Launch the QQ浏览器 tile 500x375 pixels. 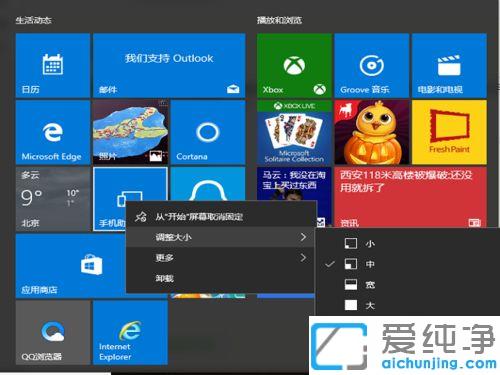53,333
